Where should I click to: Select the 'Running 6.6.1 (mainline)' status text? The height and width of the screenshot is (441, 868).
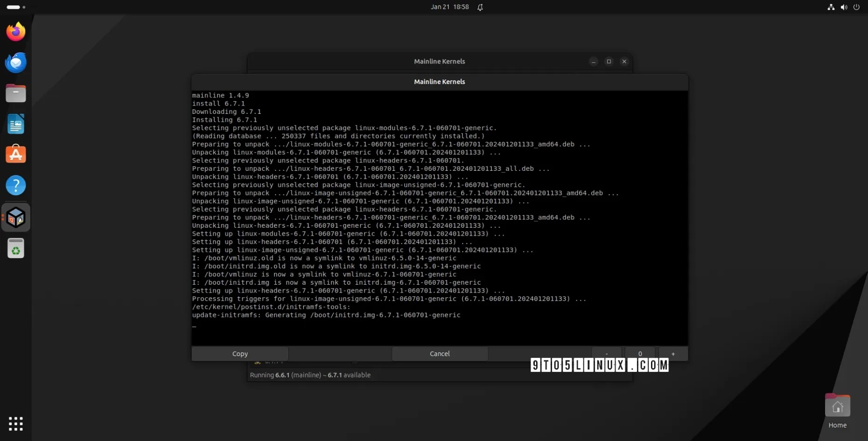(x=310, y=375)
